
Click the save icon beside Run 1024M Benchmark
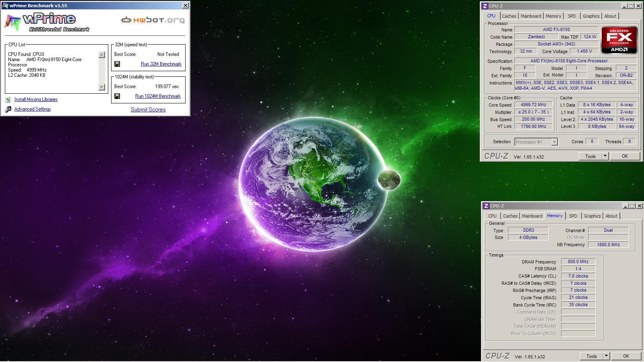[x=117, y=96]
